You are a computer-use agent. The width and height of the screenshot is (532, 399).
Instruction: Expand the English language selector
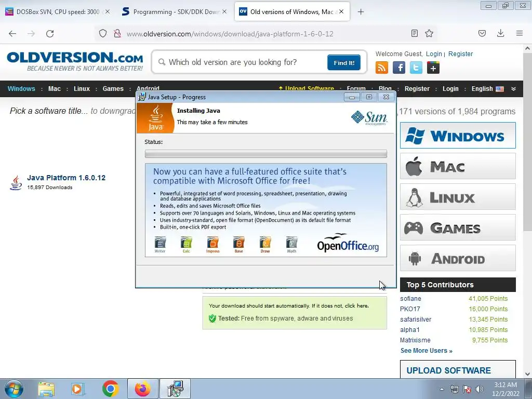(487, 88)
